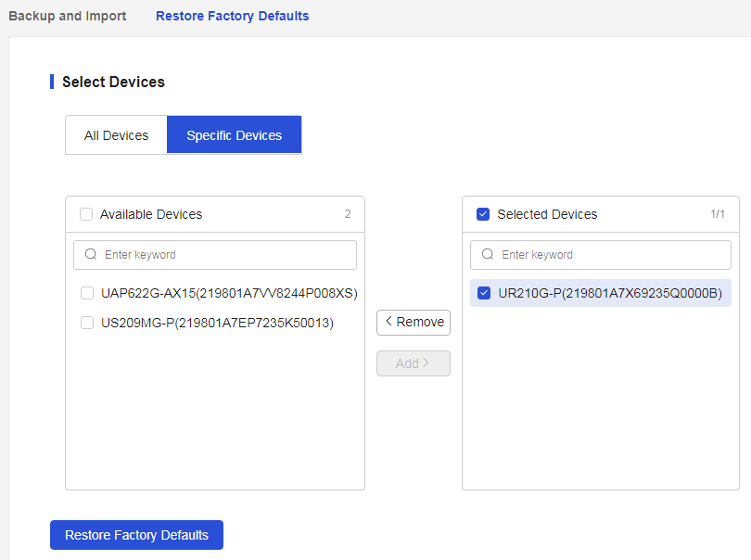
Task: Click the left chevron on Remove button
Action: click(x=388, y=322)
